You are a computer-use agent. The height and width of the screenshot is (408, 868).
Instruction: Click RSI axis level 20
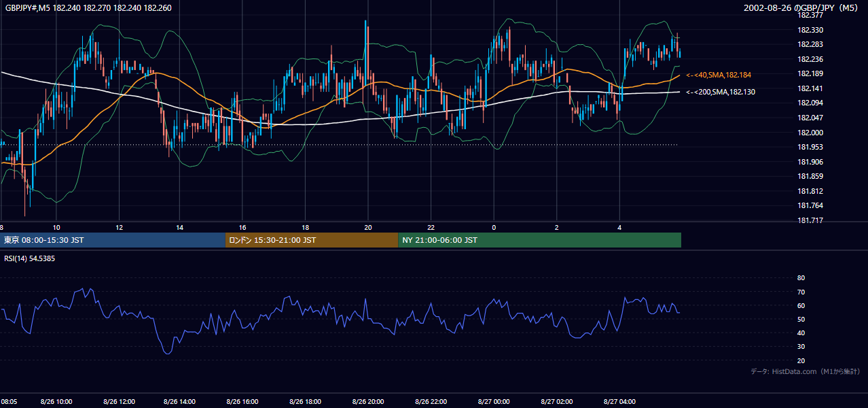801,361
